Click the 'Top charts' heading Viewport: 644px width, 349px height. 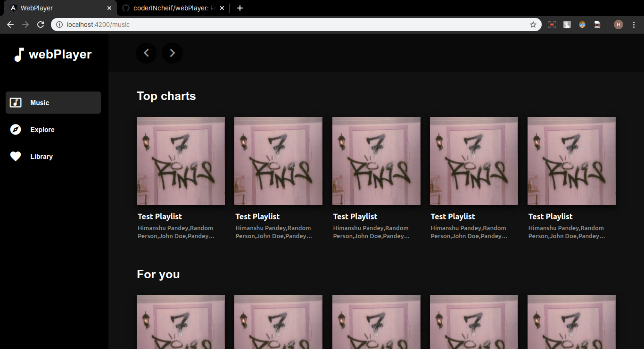pyautogui.click(x=166, y=96)
